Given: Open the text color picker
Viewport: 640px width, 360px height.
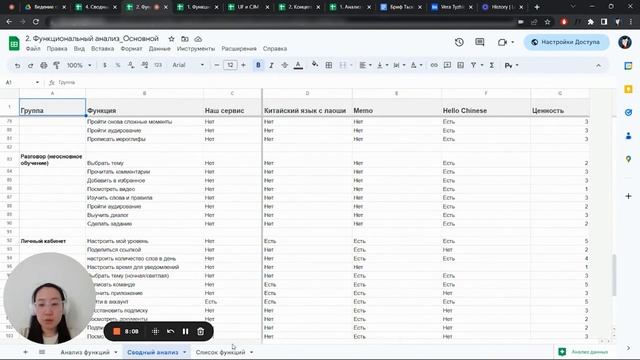Looking at the screenshot, I should coord(298,65).
